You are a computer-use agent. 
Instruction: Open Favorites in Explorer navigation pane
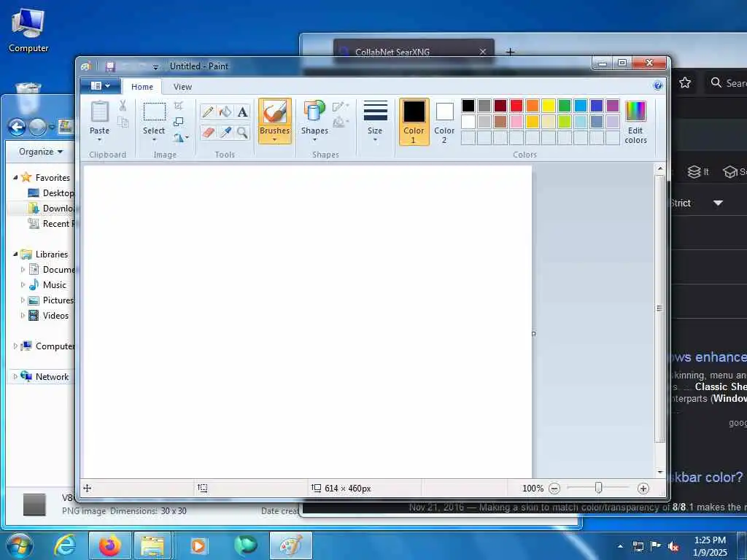[x=53, y=178]
